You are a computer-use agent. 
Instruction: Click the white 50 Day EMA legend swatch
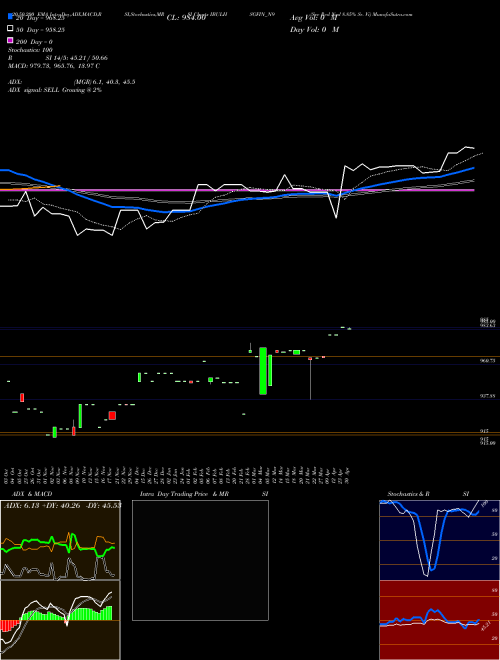[x=10, y=28]
